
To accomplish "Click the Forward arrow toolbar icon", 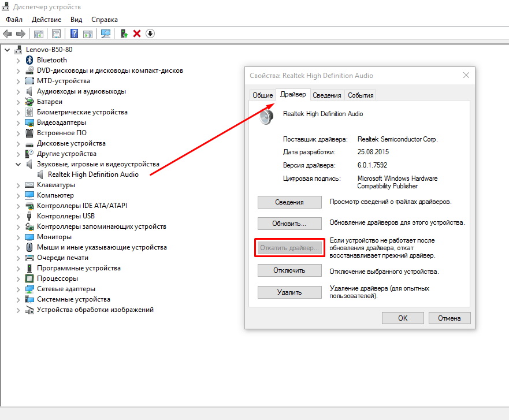I will pyautogui.click(x=20, y=34).
